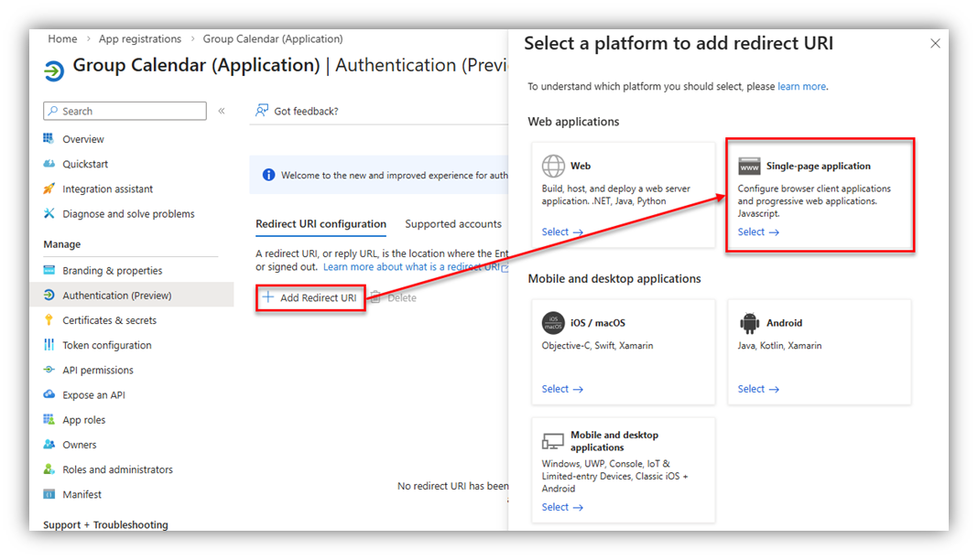Click the Roles and administrators icon
The width and height of the screenshot is (978, 560).
click(49, 469)
